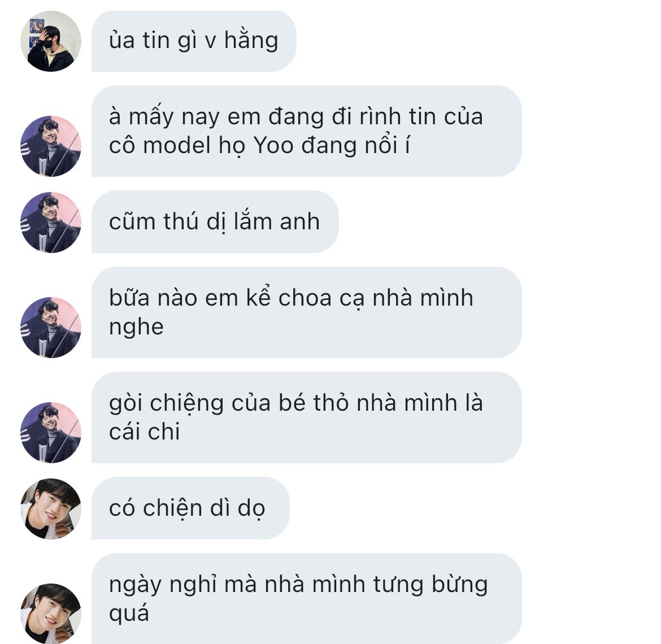
Task: Click the message starting "à mấy nay em đang"
Action: [x=306, y=131]
